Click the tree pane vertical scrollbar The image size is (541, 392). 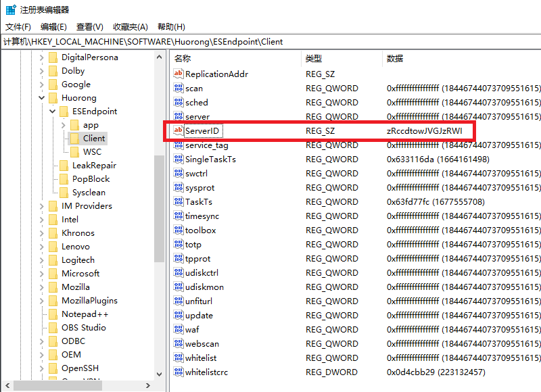coord(159,203)
